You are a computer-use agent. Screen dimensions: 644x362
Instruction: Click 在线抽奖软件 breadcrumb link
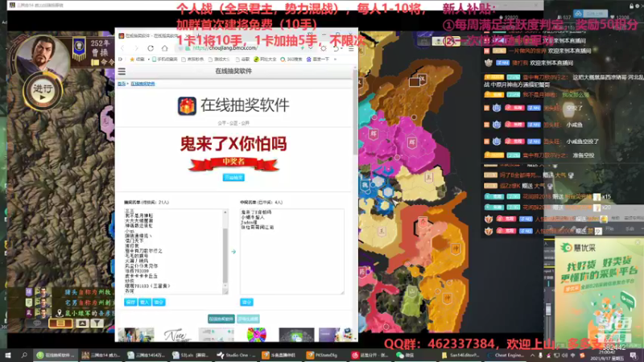click(x=143, y=84)
